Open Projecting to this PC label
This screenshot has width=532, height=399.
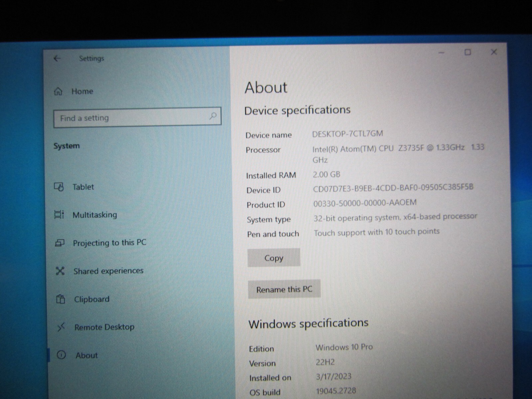click(x=110, y=243)
